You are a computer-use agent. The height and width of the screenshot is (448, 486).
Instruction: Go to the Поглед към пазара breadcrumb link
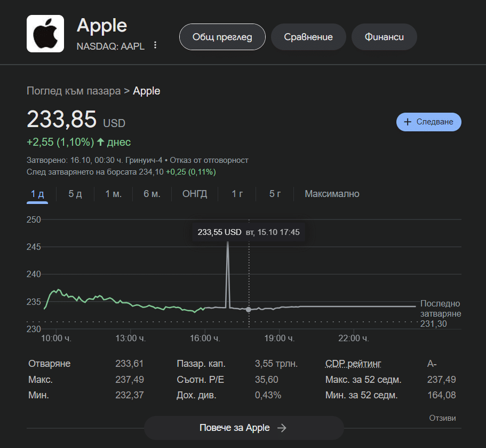(x=74, y=91)
